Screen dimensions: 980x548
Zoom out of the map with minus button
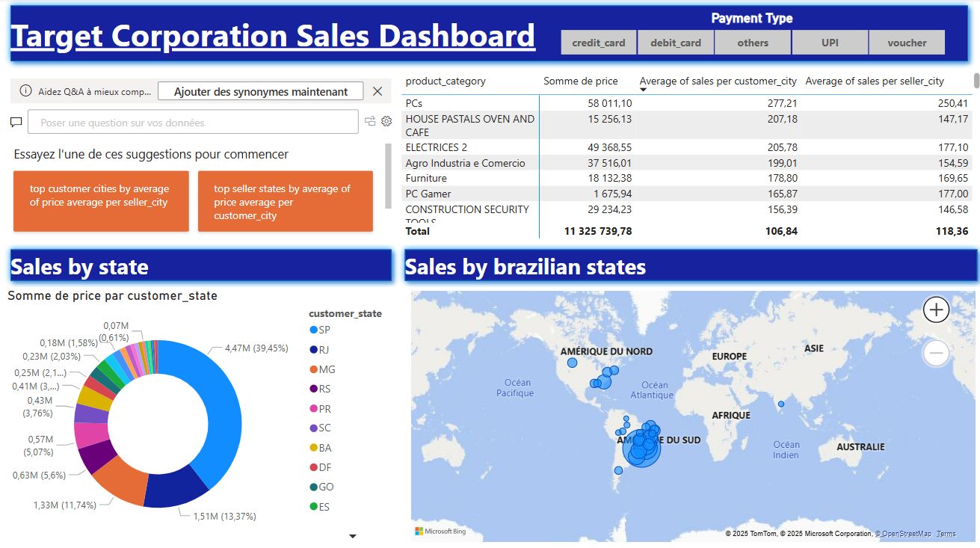pos(936,352)
